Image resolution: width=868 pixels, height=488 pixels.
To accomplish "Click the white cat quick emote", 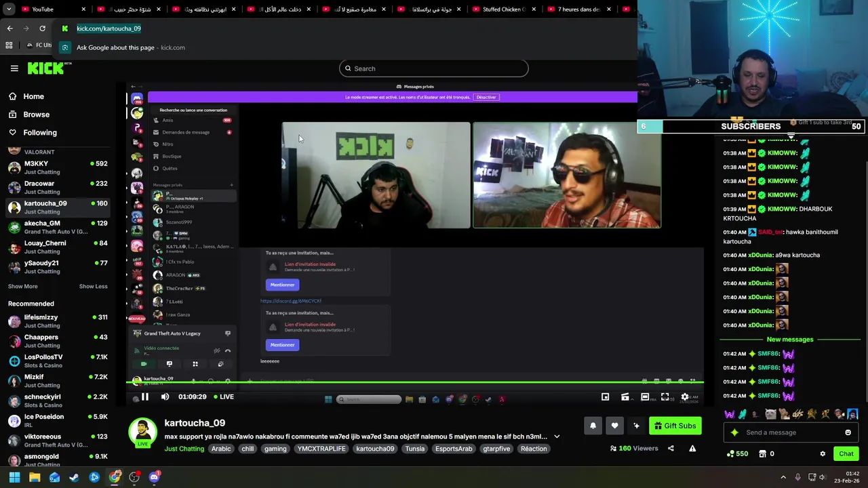I will pyautogui.click(x=770, y=414).
